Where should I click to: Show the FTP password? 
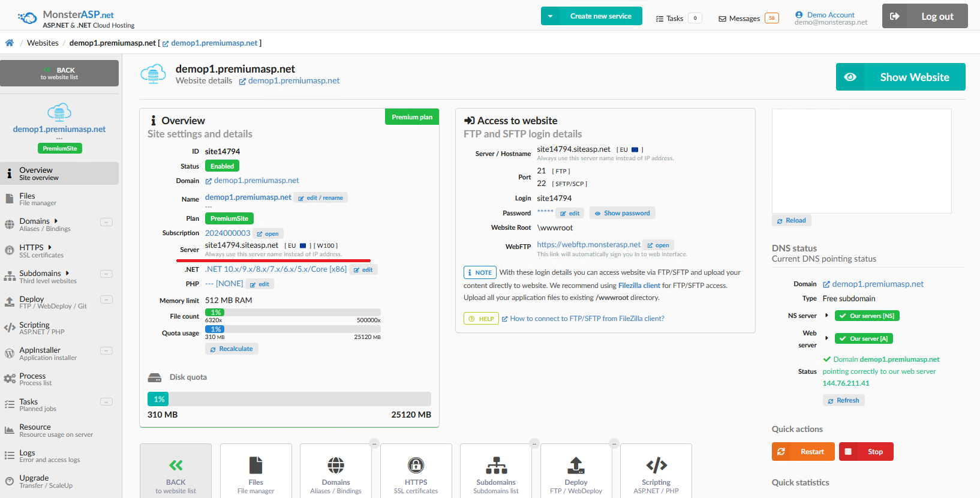[x=622, y=213]
